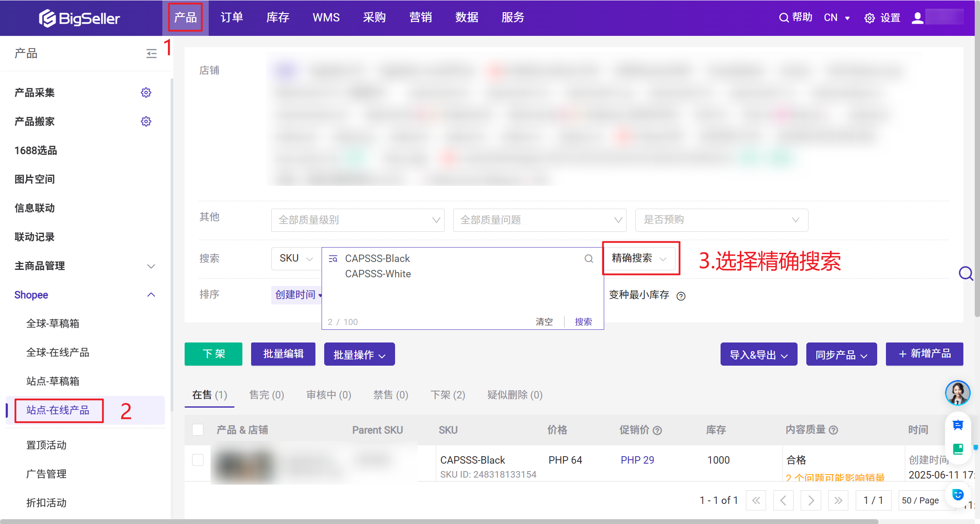Image resolution: width=980 pixels, height=524 pixels.
Task: Open the 全部质量级别 dropdown
Action: [357, 220]
